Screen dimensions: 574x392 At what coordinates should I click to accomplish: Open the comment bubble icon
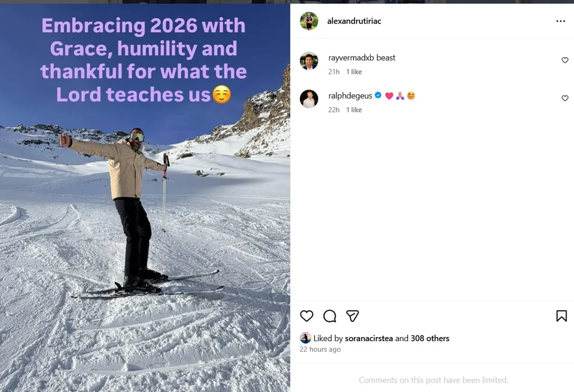[x=330, y=316]
